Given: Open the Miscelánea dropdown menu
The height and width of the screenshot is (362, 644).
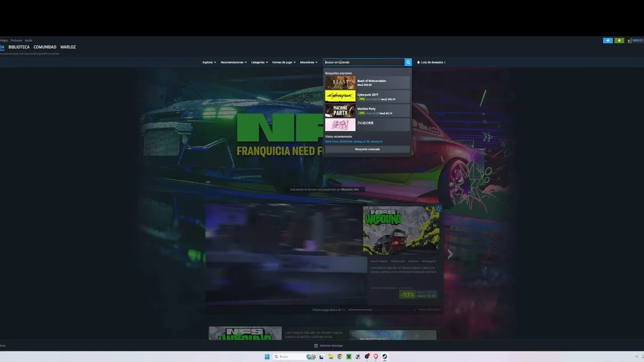Looking at the screenshot, I should tap(309, 62).
